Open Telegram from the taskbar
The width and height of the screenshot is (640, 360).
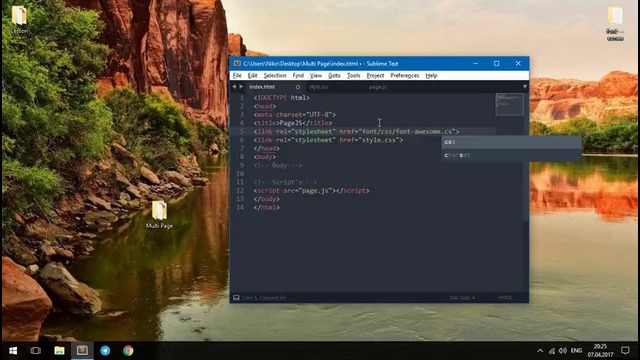point(105,351)
